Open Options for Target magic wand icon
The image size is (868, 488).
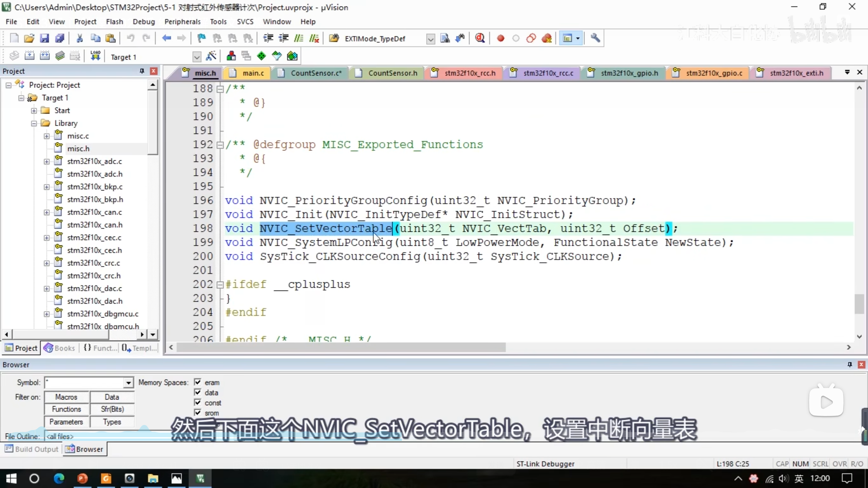[x=211, y=56]
